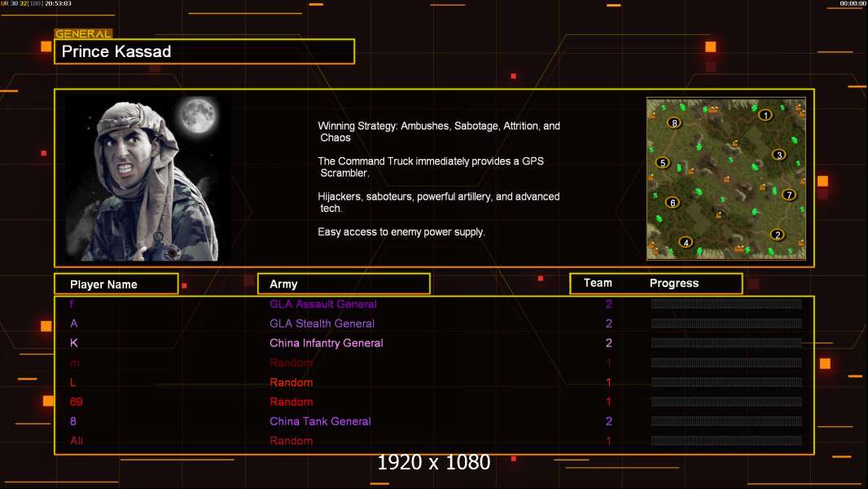Click the Prince Kassad general portrait
868x489 pixels.
148,178
